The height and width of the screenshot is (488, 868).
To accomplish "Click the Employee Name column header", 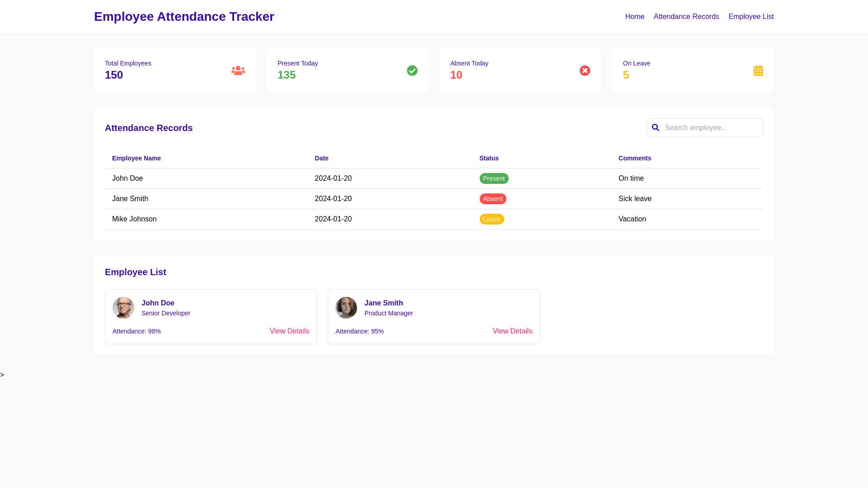I will [137, 158].
